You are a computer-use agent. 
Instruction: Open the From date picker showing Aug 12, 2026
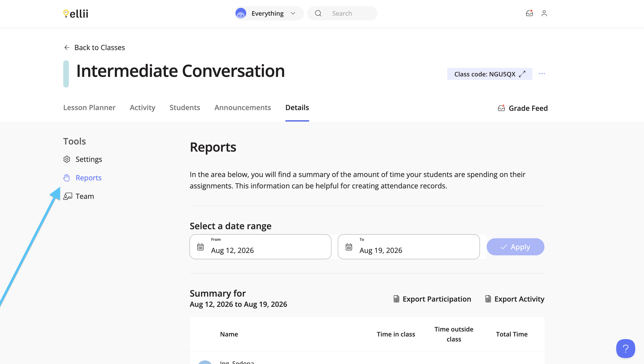click(x=260, y=247)
